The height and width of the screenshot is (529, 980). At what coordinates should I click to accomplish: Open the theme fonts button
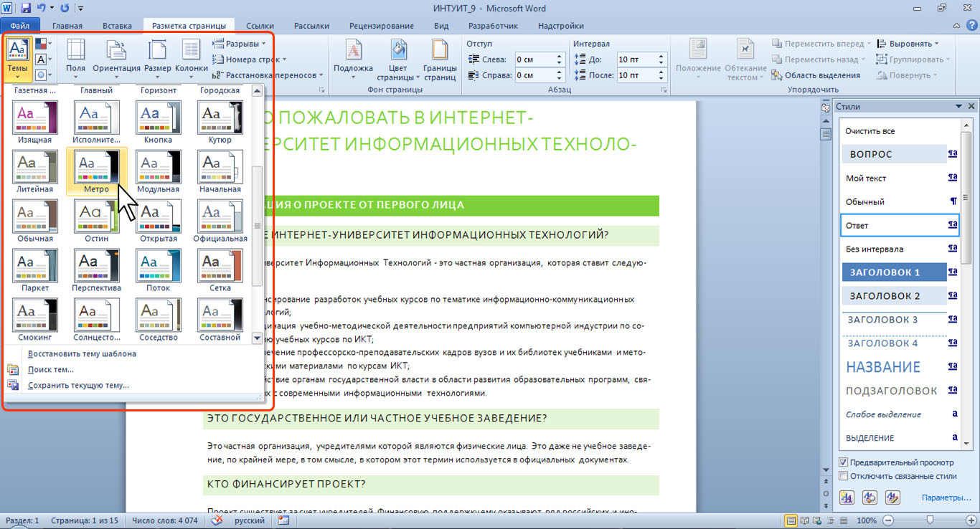tap(43, 59)
